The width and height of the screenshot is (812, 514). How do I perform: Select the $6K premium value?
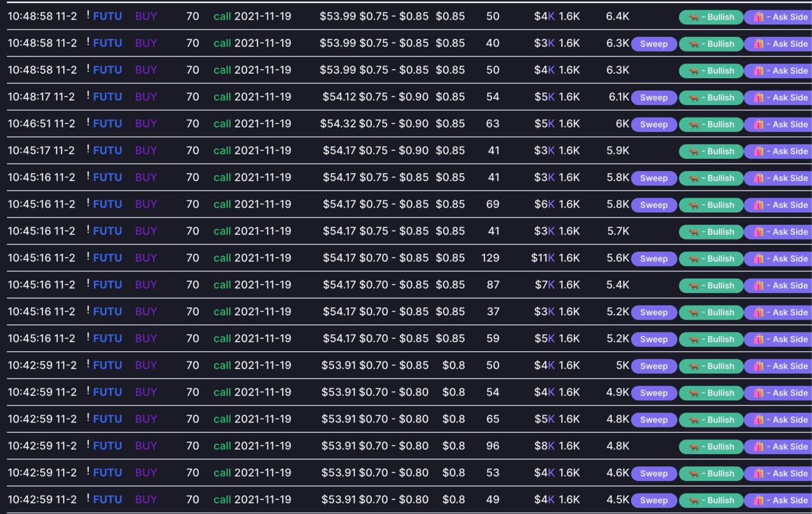[545, 205]
